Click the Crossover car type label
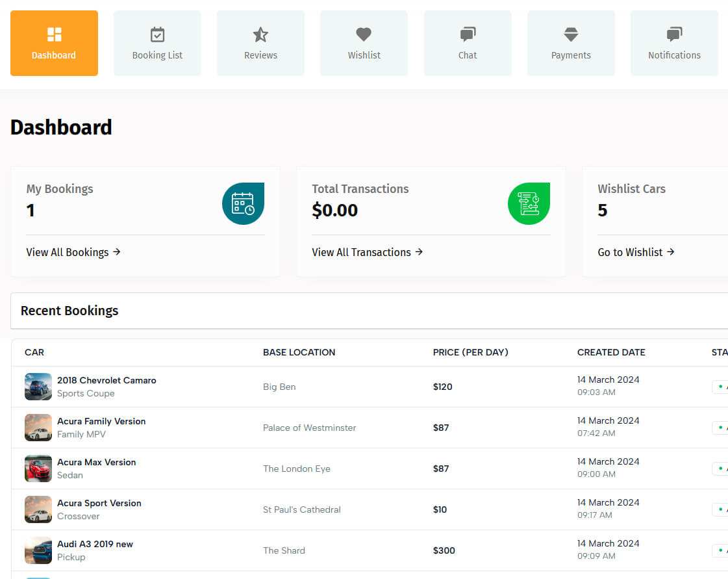Viewport: 728px width, 579px height. (x=78, y=516)
